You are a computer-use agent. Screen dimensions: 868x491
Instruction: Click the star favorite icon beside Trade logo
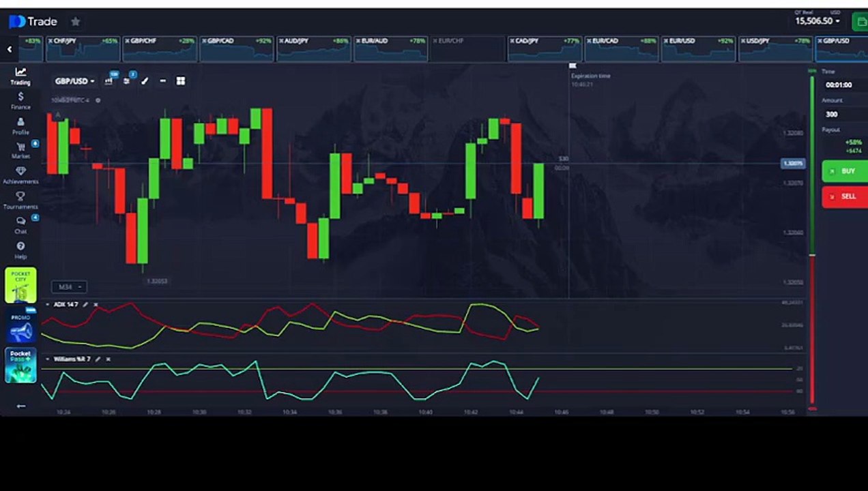click(75, 22)
